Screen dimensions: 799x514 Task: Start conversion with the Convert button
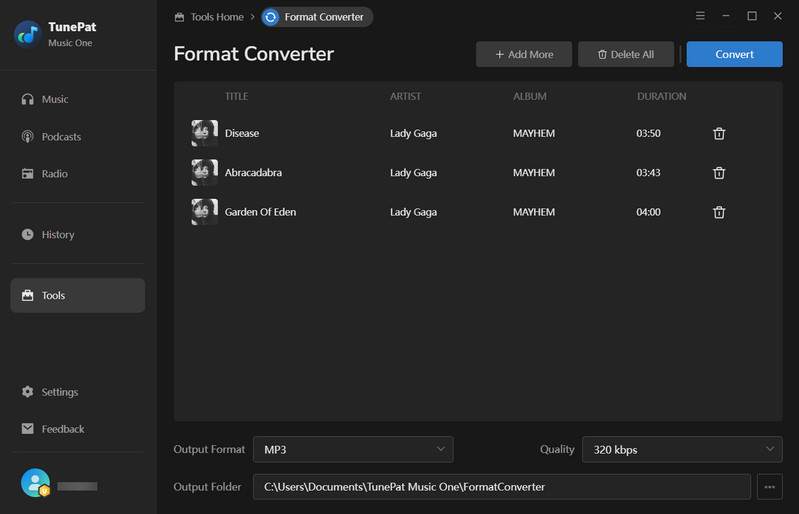tap(734, 55)
